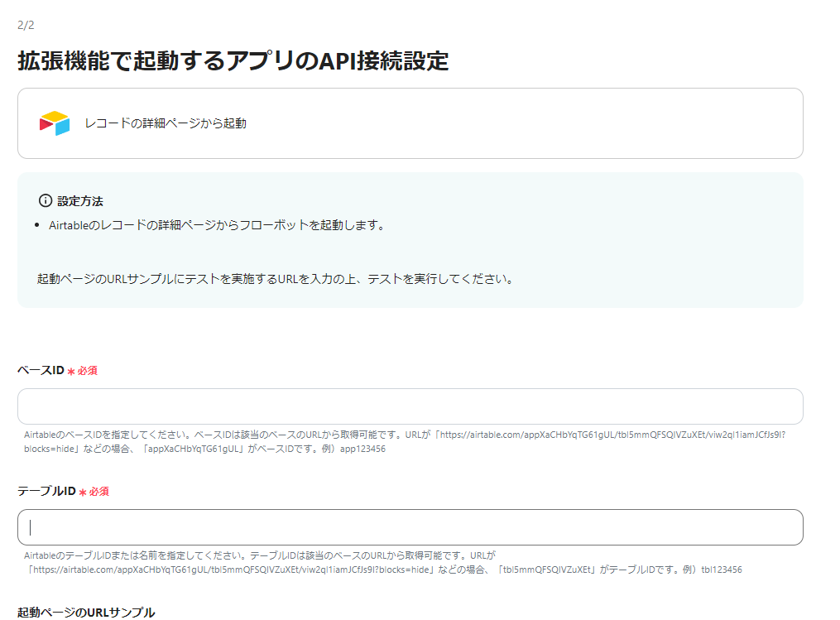Click the 必須 marker next to ベースID

(83, 371)
